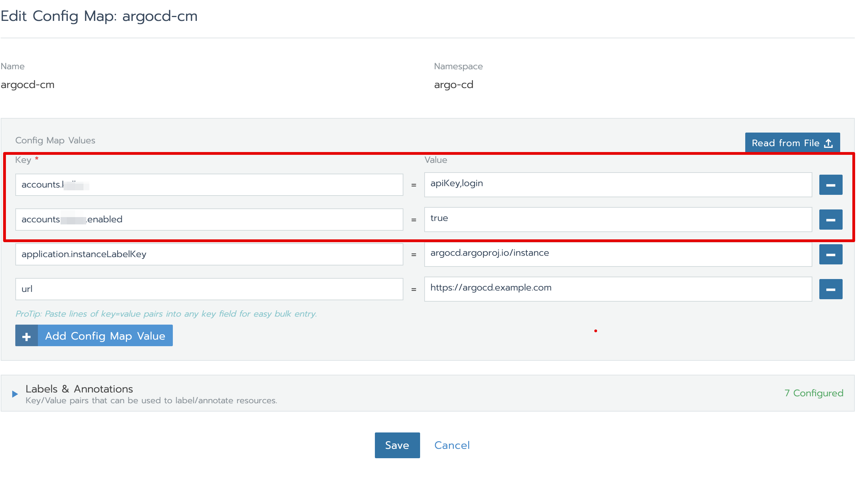868x501 pixels.
Task: Click the argo-cd namespace value
Action: coord(453,85)
